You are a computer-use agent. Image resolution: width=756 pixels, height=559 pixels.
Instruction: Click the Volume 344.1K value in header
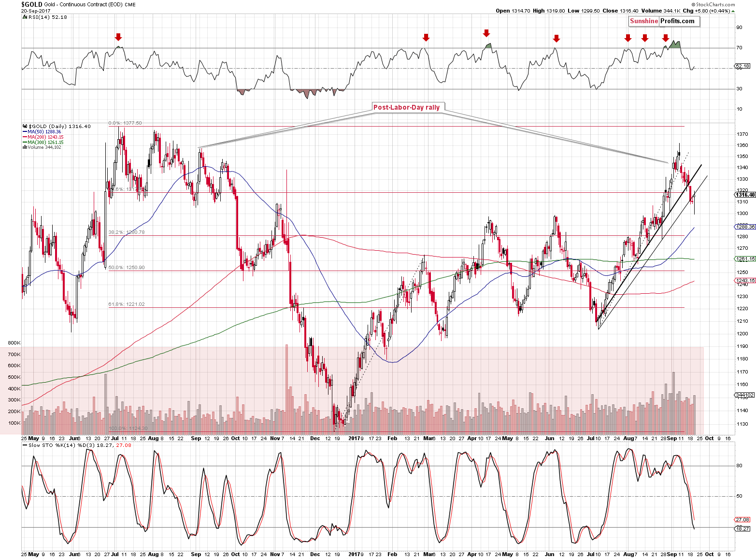click(660, 11)
